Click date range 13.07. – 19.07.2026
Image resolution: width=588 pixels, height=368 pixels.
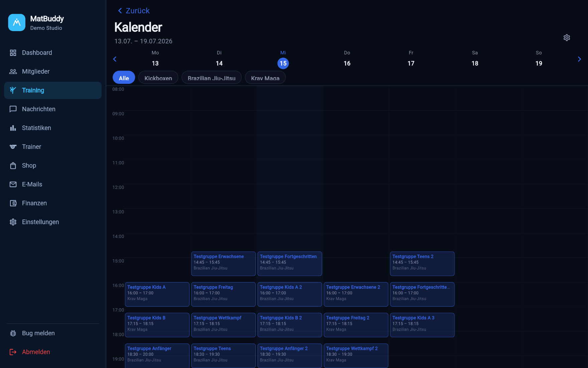click(x=143, y=41)
